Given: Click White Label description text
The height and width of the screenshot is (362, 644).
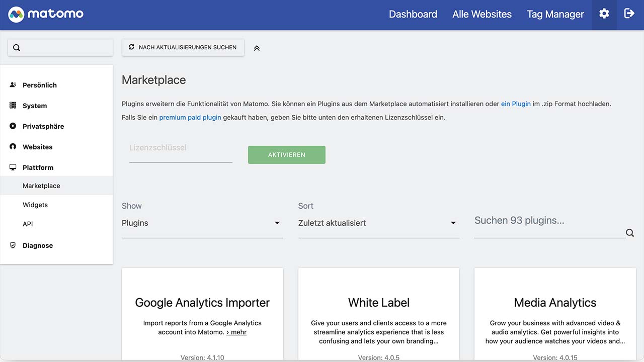Looking at the screenshot, I should 379,332.
